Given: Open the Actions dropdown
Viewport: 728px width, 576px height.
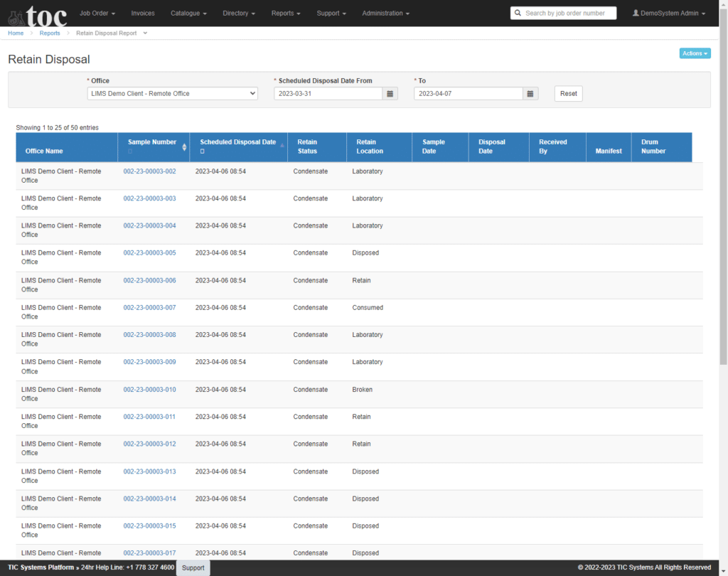Looking at the screenshot, I should click(695, 53).
